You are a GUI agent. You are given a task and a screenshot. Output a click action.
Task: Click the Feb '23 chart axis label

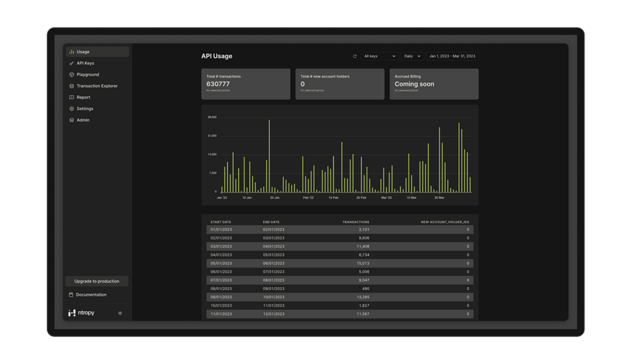pyautogui.click(x=308, y=198)
